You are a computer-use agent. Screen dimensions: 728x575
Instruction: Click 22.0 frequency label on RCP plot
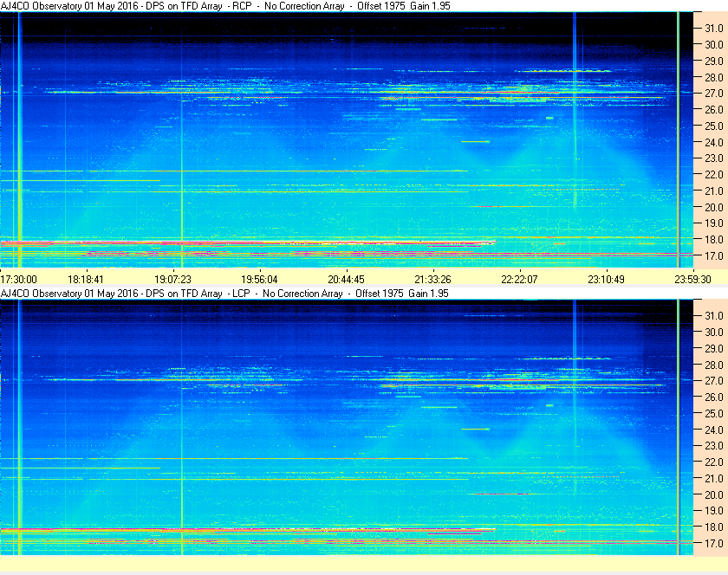coord(714,175)
